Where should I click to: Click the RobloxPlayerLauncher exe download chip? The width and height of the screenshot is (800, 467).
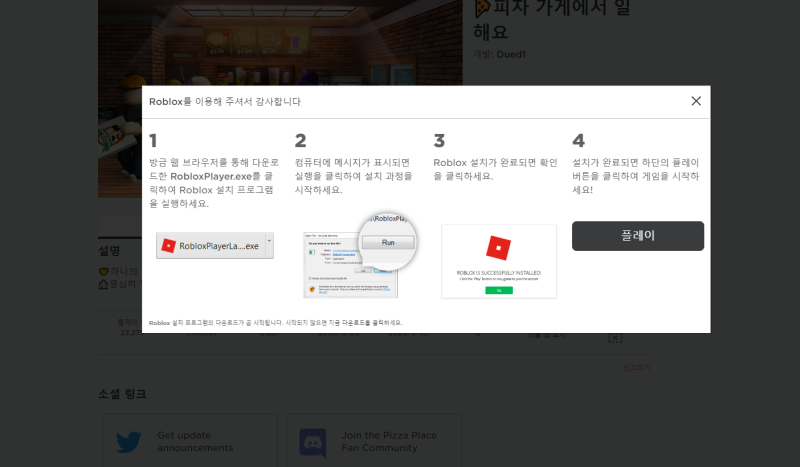point(215,246)
